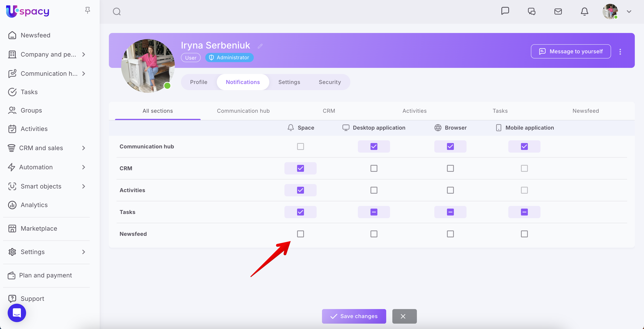Enable CRM Desktop application checkbox
This screenshot has width=644, height=329.
pos(374,168)
